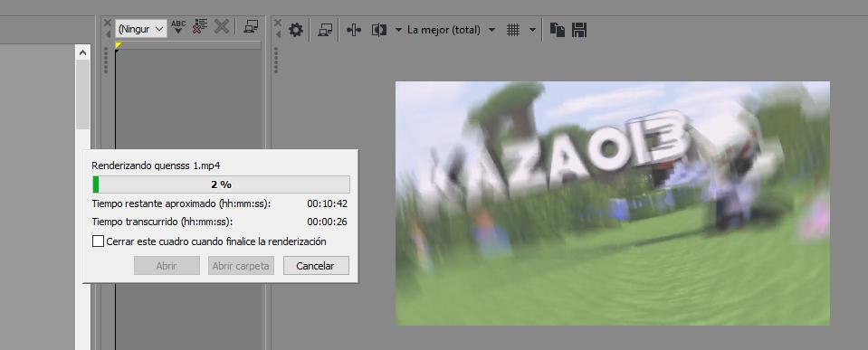Viewport: 868px width, 350px height.
Task: Enable 'Cerrar este cuadro cuando finalice la renderización'
Action: click(x=99, y=241)
